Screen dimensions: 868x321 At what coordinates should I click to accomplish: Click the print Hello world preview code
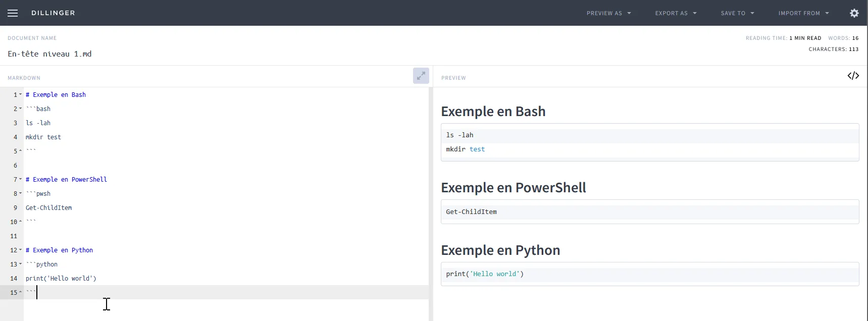tap(484, 274)
